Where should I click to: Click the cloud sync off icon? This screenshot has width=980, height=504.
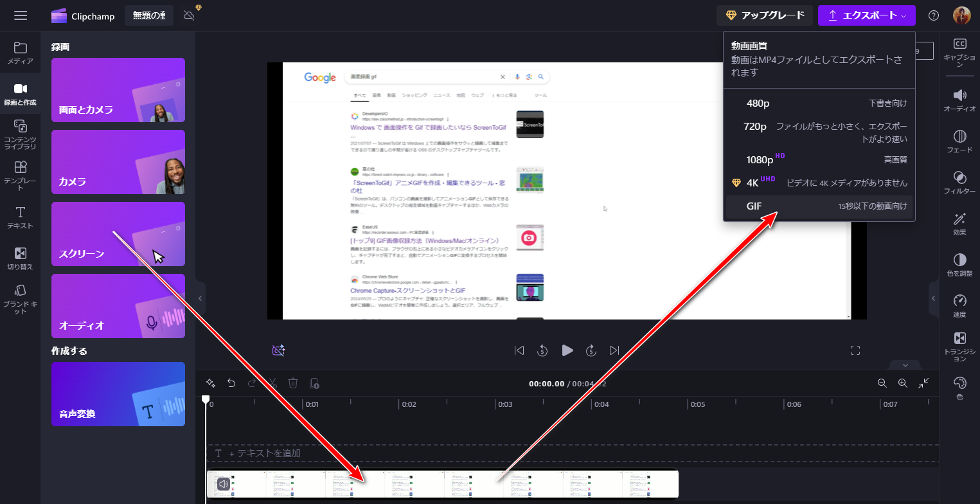click(190, 15)
